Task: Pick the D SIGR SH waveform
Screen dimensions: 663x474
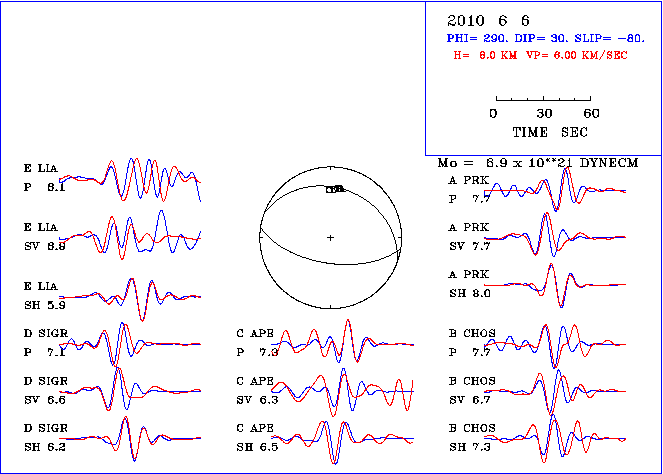Action: (130, 438)
